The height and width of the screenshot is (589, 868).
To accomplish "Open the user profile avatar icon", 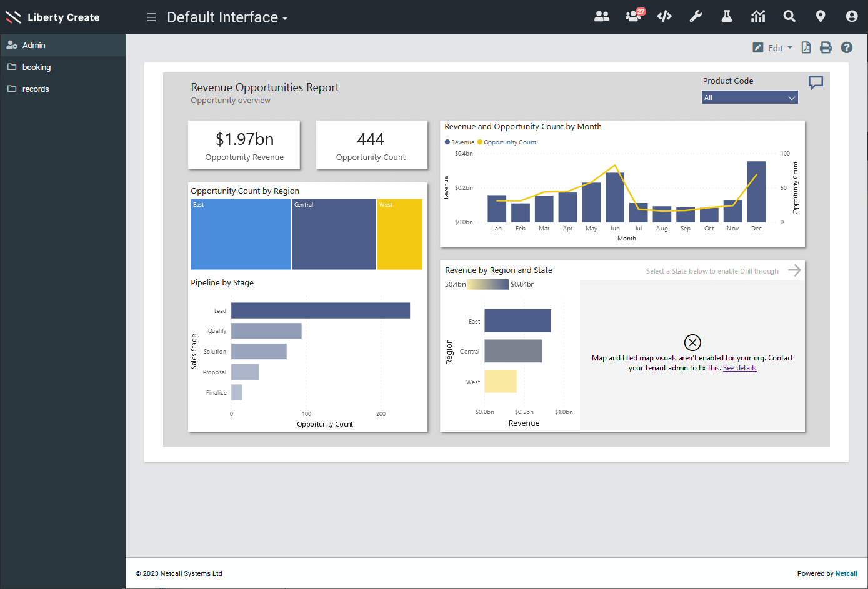I will coord(852,17).
